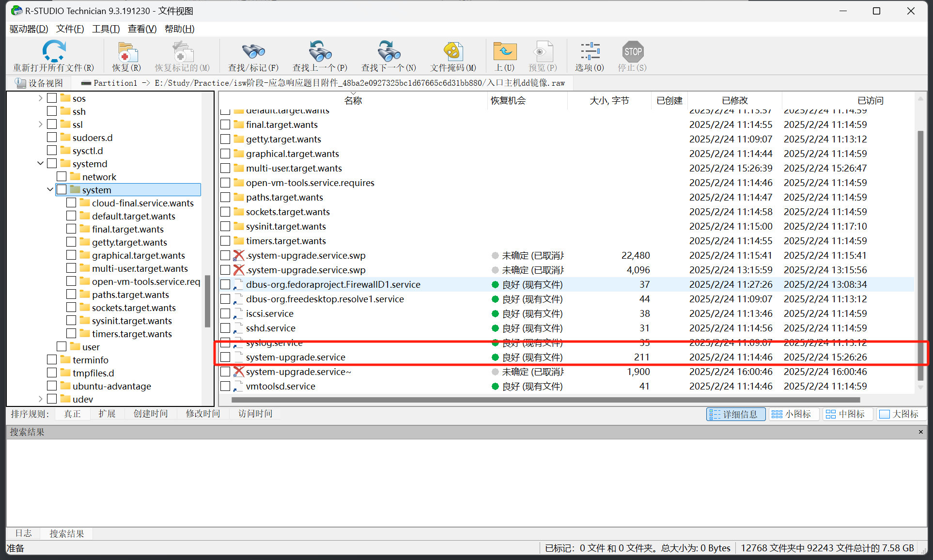933x560 pixels.
Task: Tick the checkbox next to sshd.service
Action: click(x=225, y=328)
